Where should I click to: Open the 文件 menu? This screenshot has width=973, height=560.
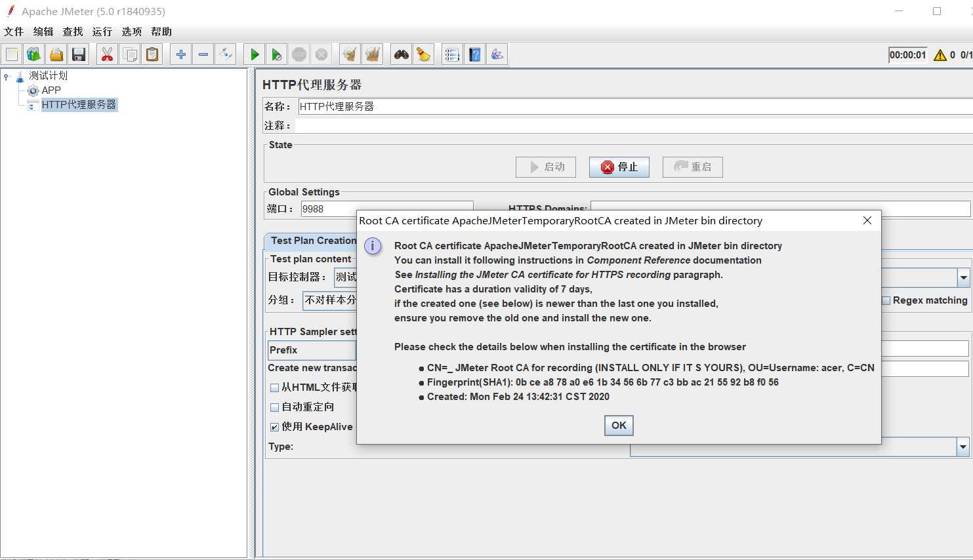coord(14,31)
